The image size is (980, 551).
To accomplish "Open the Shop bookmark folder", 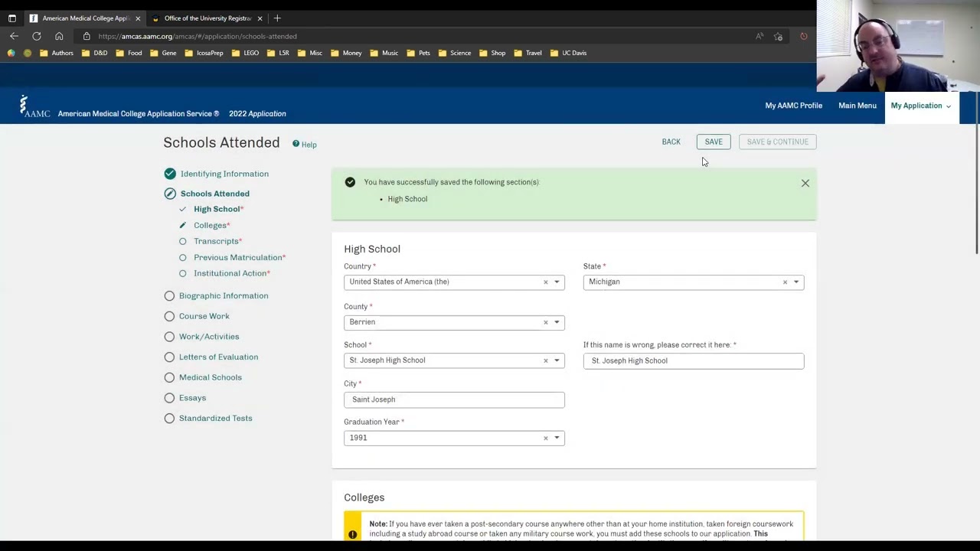I will (492, 53).
